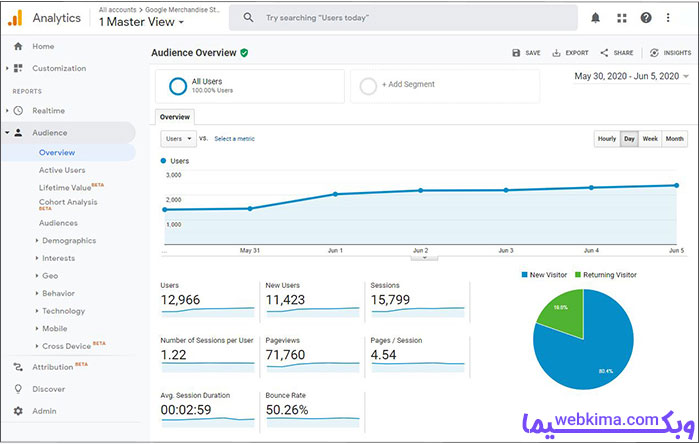The width and height of the screenshot is (700, 444).
Task: Click the + Add Segment link
Action: click(x=408, y=84)
